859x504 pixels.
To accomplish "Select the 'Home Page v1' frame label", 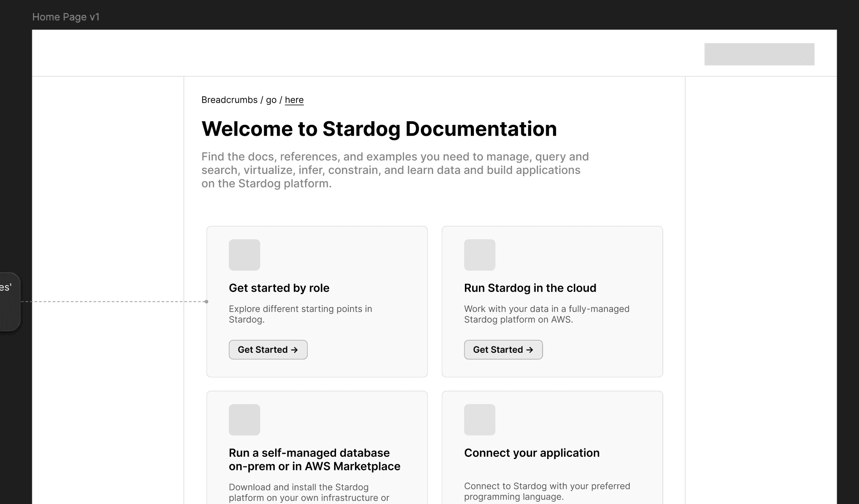I will pyautogui.click(x=66, y=17).
